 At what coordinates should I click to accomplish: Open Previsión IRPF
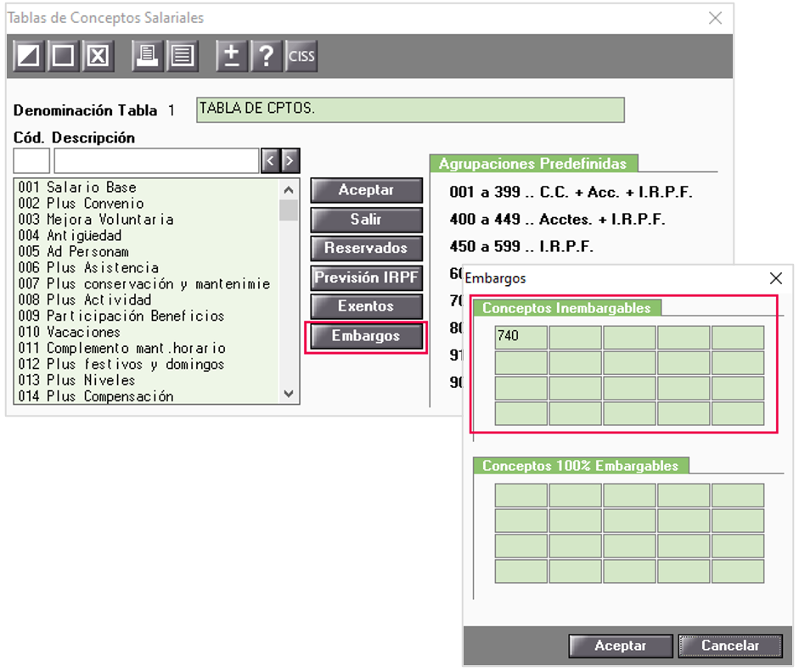366,277
